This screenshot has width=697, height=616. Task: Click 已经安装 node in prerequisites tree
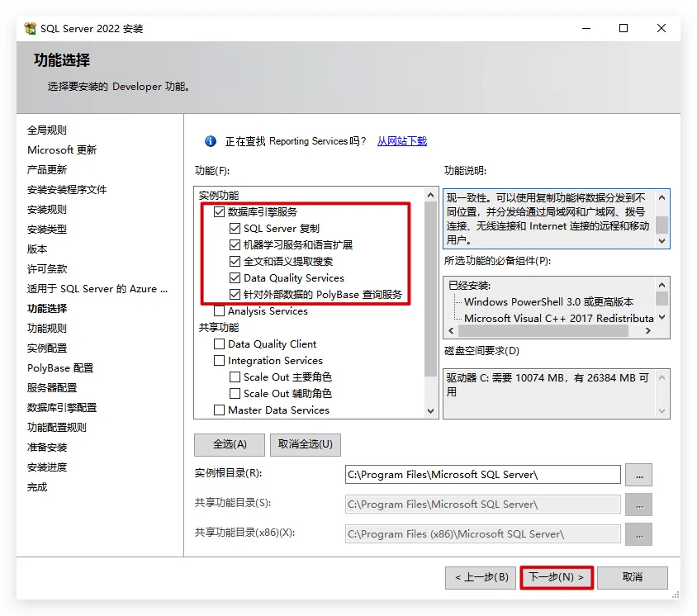[x=469, y=286]
